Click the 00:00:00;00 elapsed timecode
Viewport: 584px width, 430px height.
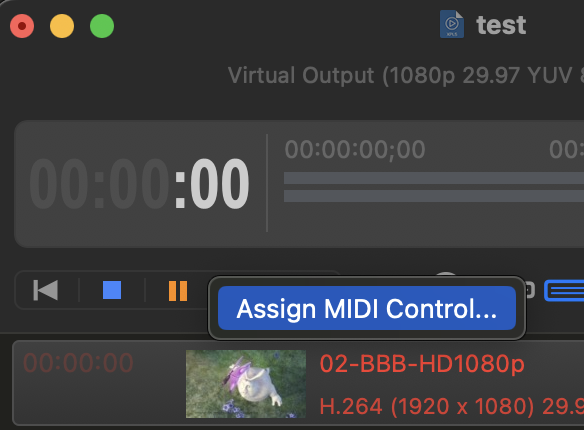(355, 150)
